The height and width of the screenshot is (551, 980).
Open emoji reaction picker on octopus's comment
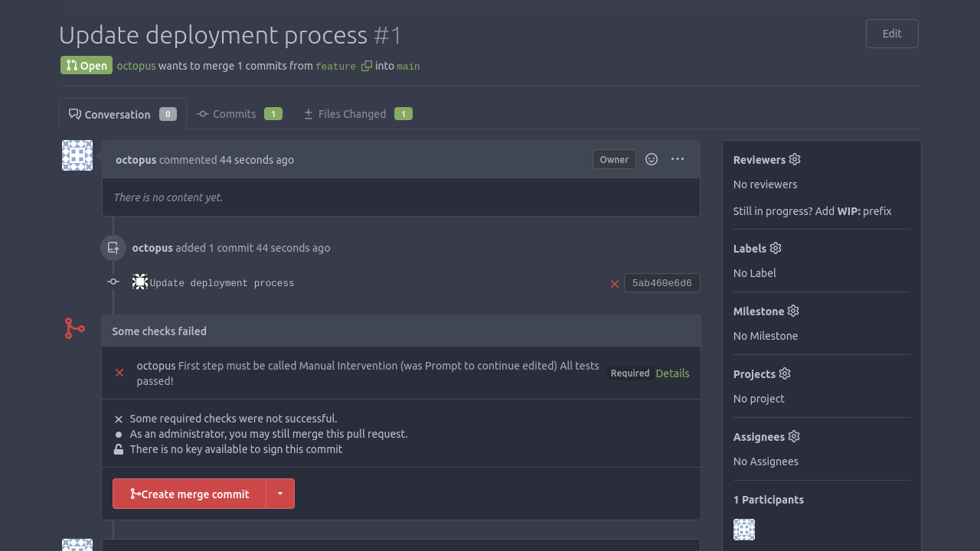click(651, 159)
